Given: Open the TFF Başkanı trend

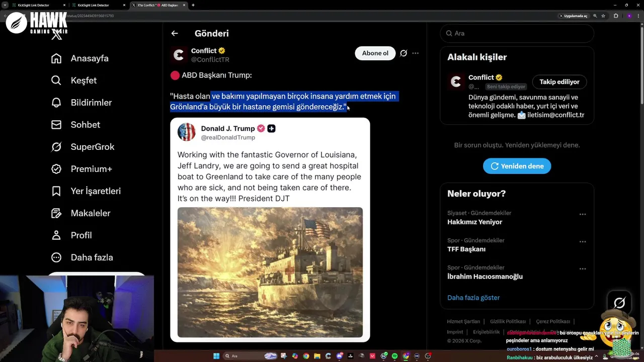Looking at the screenshot, I should (x=466, y=249).
